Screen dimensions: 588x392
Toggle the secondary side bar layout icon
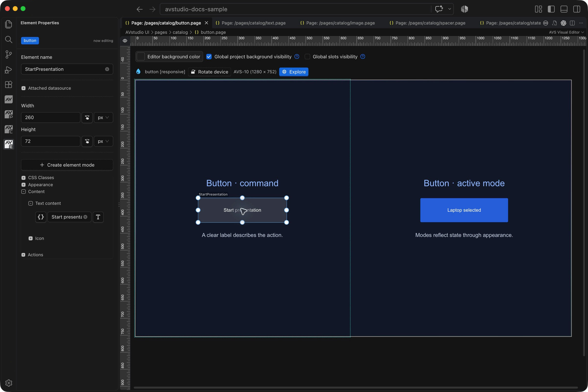576,9
